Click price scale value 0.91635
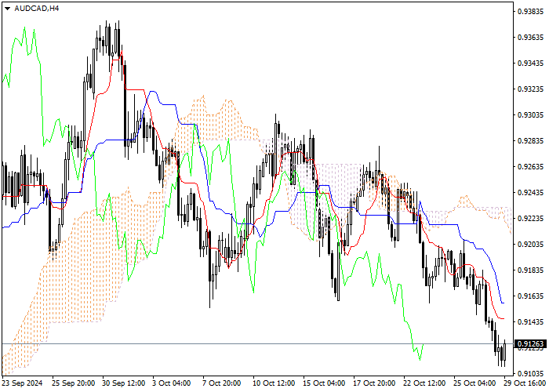 tap(530, 296)
